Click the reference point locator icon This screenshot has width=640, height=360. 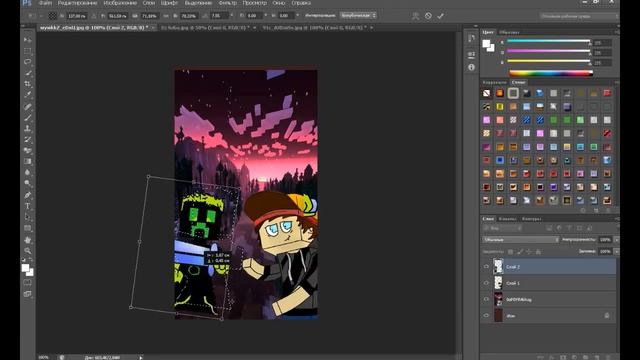coord(53,16)
